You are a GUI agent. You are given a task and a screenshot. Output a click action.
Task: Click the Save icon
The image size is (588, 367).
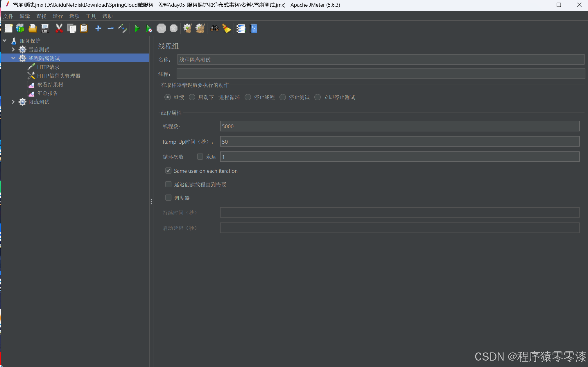click(x=45, y=28)
